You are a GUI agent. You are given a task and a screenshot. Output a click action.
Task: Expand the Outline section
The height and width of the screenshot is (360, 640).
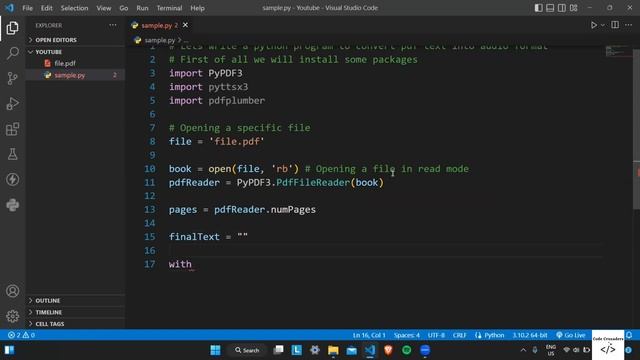click(76, 300)
